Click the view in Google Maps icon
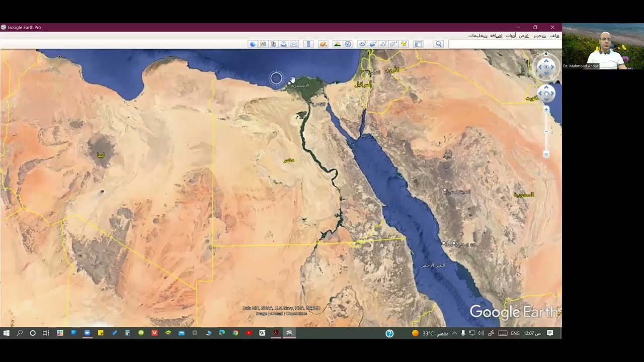This screenshot has height=362, width=644. [263, 44]
